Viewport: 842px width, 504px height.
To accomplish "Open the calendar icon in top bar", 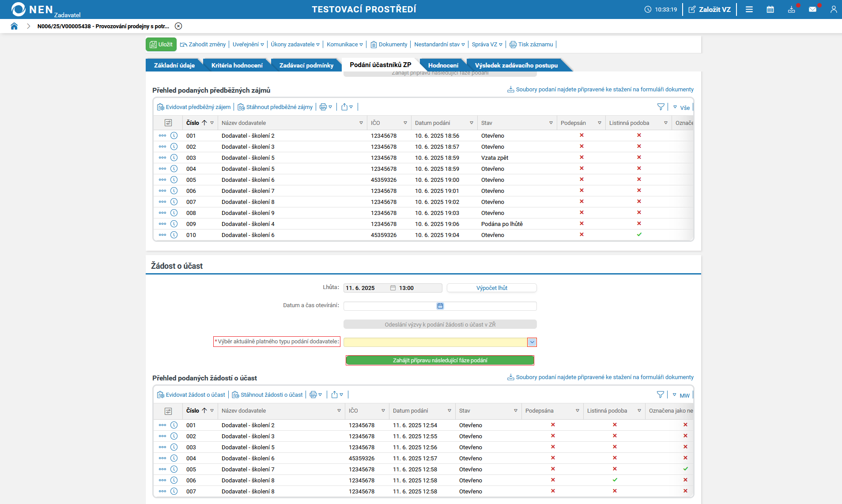I will click(770, 9).
